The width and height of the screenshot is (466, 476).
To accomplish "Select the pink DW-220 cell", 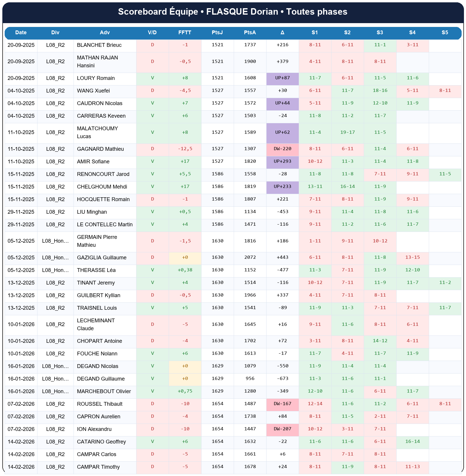I will click(282, 149).
